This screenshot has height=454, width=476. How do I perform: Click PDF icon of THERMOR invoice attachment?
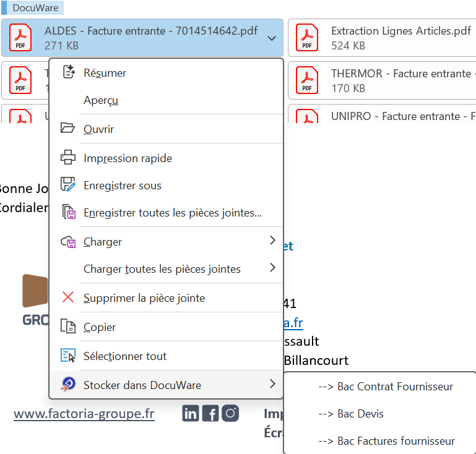(307, 80)
